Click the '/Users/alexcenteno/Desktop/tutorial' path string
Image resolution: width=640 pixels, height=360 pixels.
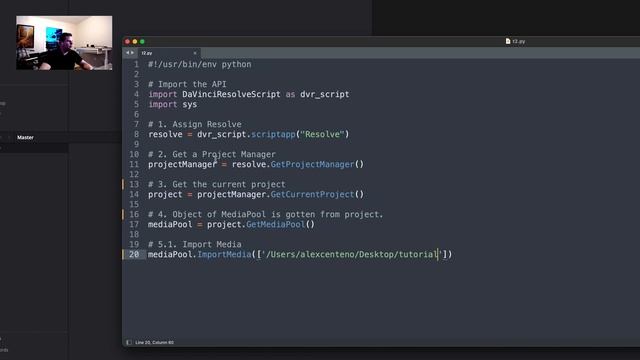click(351, 254)
